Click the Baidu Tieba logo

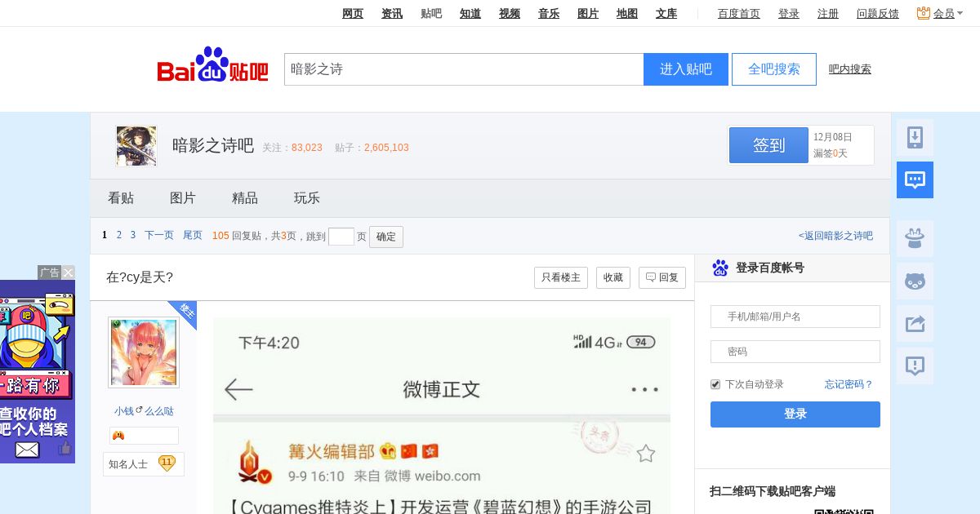[212, 65]
